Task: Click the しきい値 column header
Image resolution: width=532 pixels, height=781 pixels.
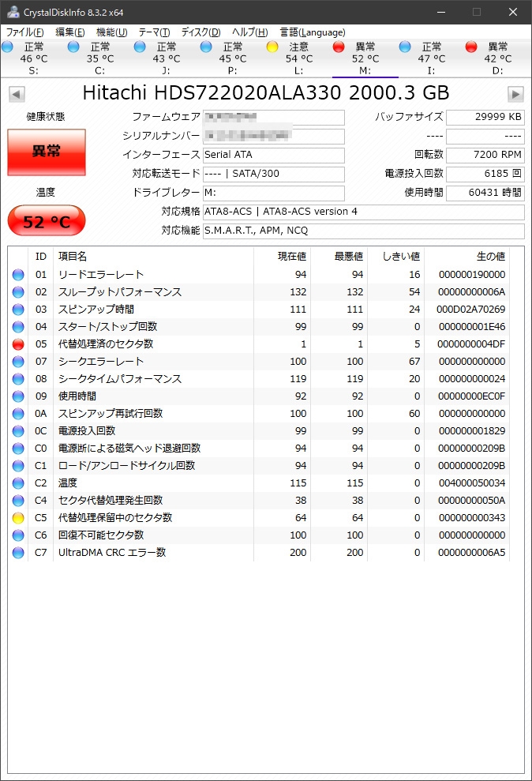Action: tap(395, 257)
